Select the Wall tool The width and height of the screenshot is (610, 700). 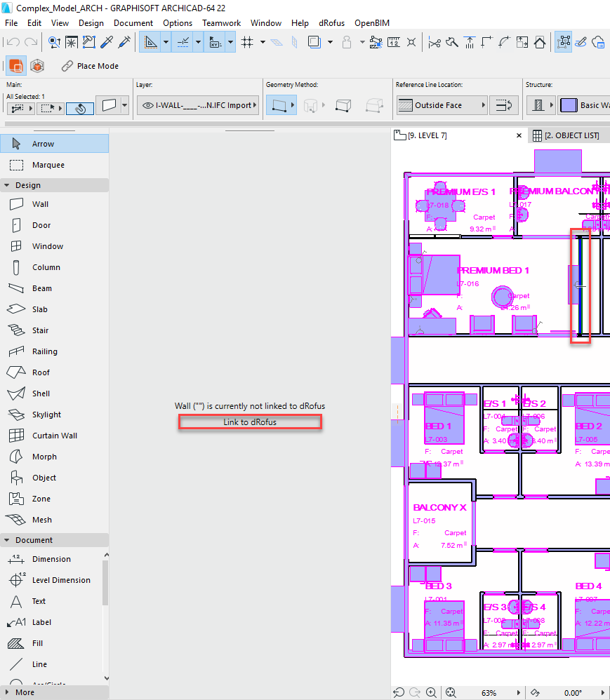click(x=40, y=204)
